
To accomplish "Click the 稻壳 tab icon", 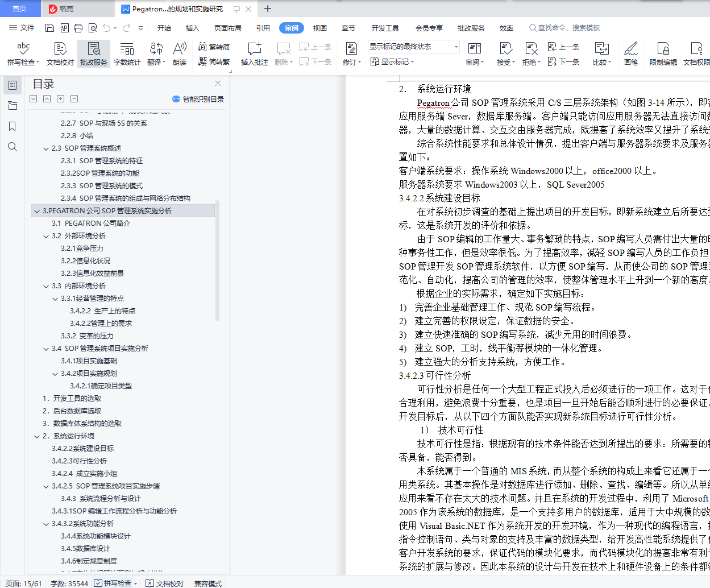I will (x=53, y=9).
